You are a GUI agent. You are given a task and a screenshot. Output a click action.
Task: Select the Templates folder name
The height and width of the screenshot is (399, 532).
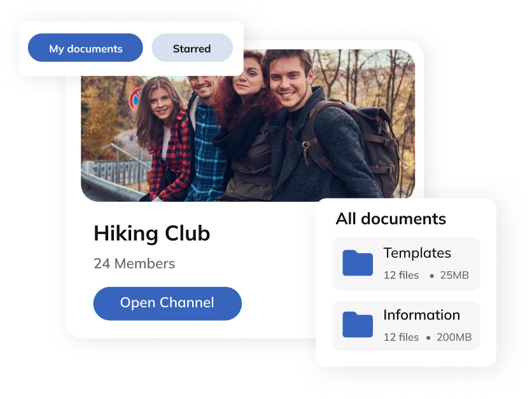tap(417, 253)
